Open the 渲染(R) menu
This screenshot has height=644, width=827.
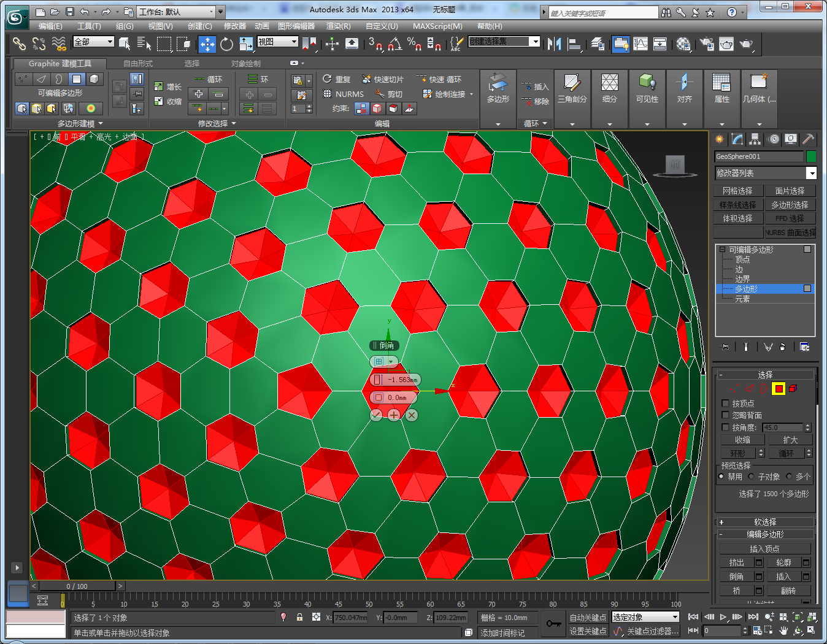click(x=339, y=26)
